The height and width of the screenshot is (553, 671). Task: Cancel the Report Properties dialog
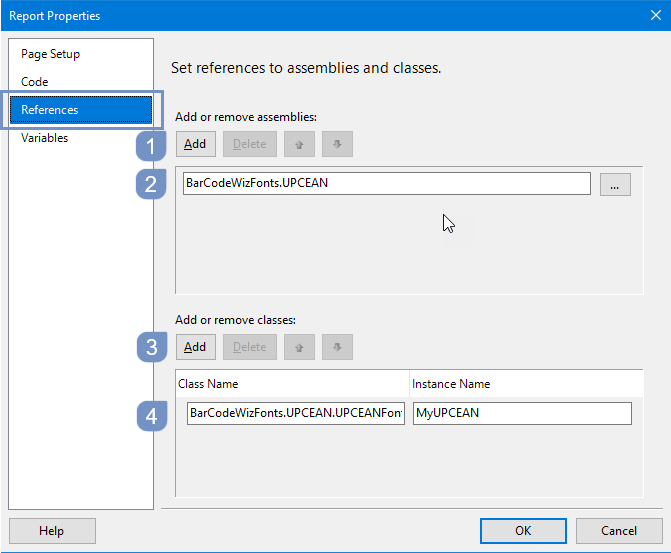[x=619, y=531]
